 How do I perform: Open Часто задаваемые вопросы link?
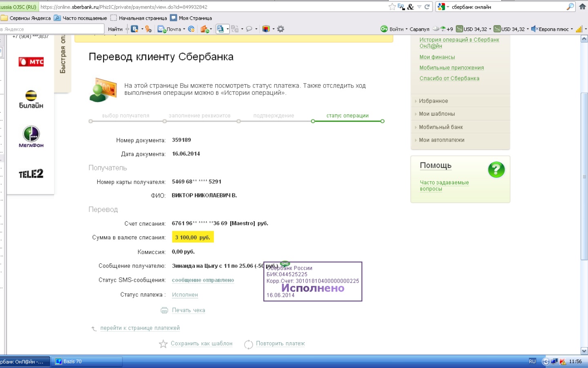pyautogui.click(x=444, y=186)
